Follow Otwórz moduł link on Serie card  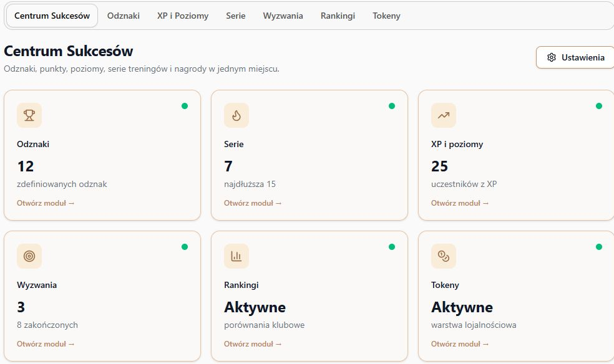[x=253, y=203]
